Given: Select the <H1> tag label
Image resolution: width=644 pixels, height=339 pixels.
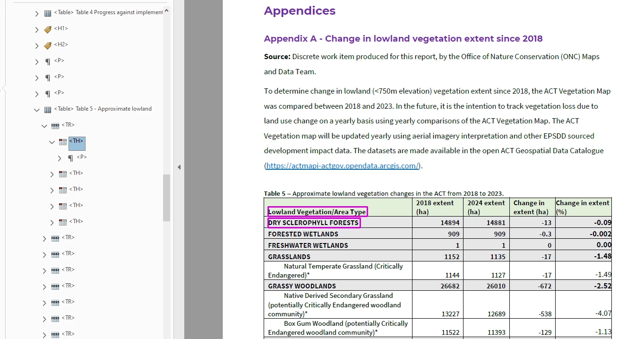Looking at the screenshot, I should point(61,28).
